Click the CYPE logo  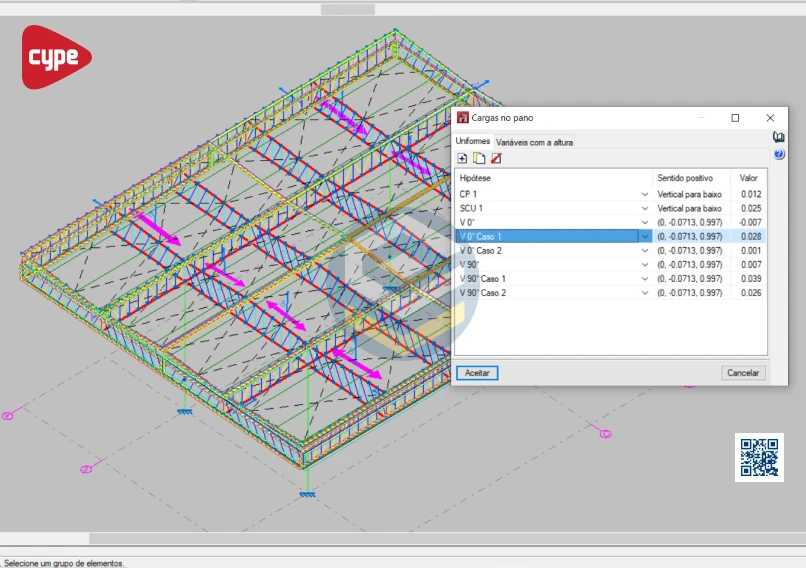56,57
